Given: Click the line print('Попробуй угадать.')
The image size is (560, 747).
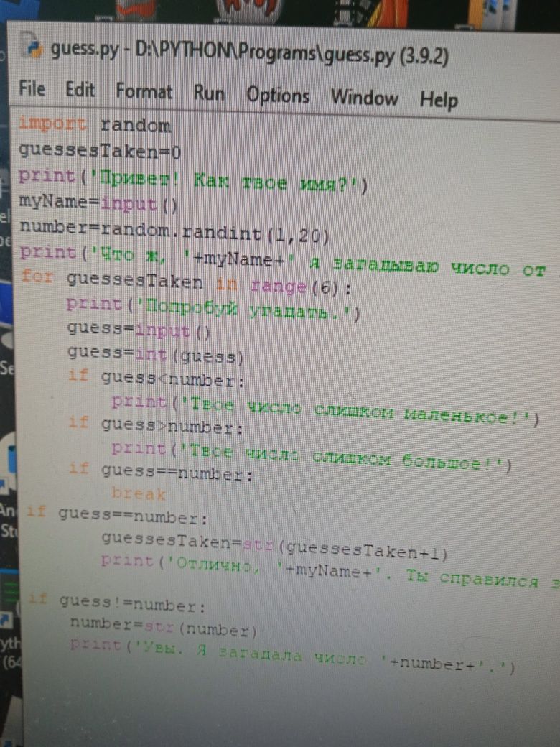Looking at the screenshot, I should (213, 308).
